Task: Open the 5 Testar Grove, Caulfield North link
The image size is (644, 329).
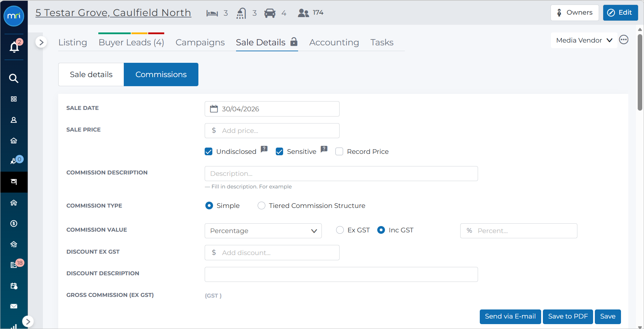Action: pos(113,13)
